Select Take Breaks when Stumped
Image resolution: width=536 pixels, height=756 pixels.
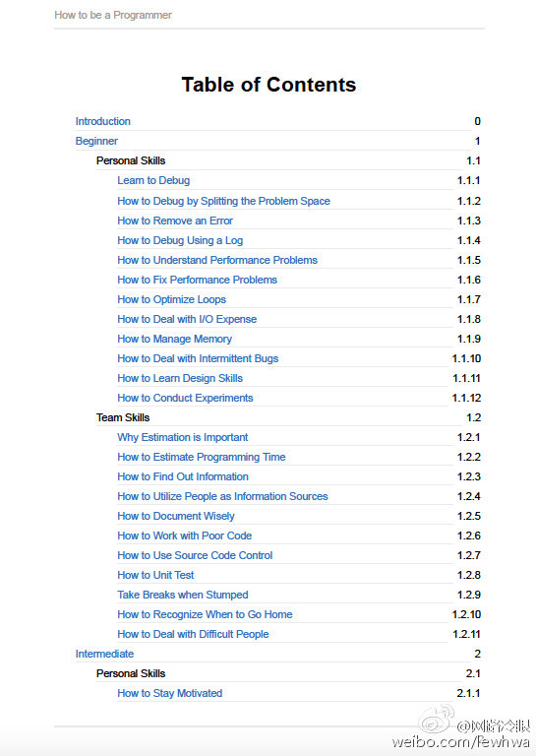click(x=183, y=595)
